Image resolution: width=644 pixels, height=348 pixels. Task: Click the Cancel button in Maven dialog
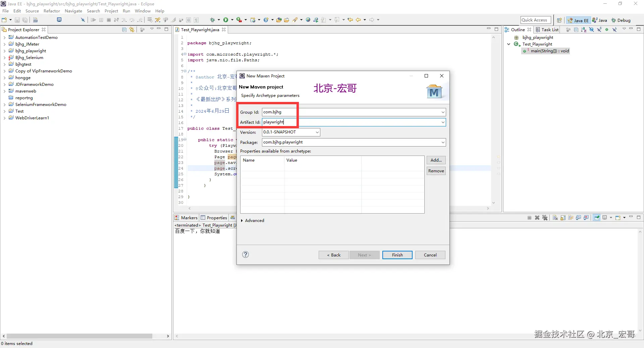point(430,255)
